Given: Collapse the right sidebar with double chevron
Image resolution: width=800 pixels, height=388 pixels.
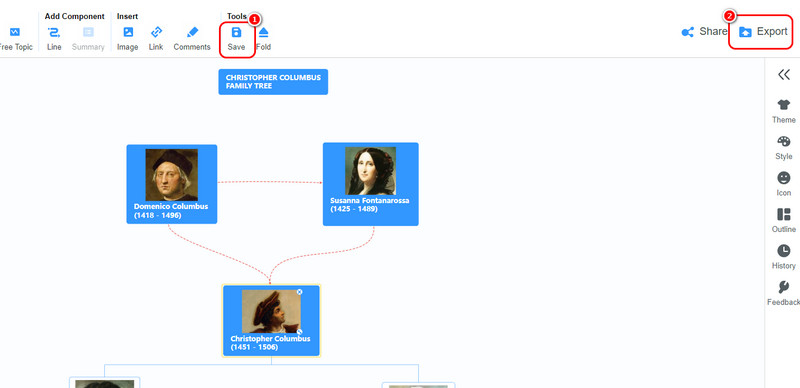Looking at the screenshot, I should [784, 75].
